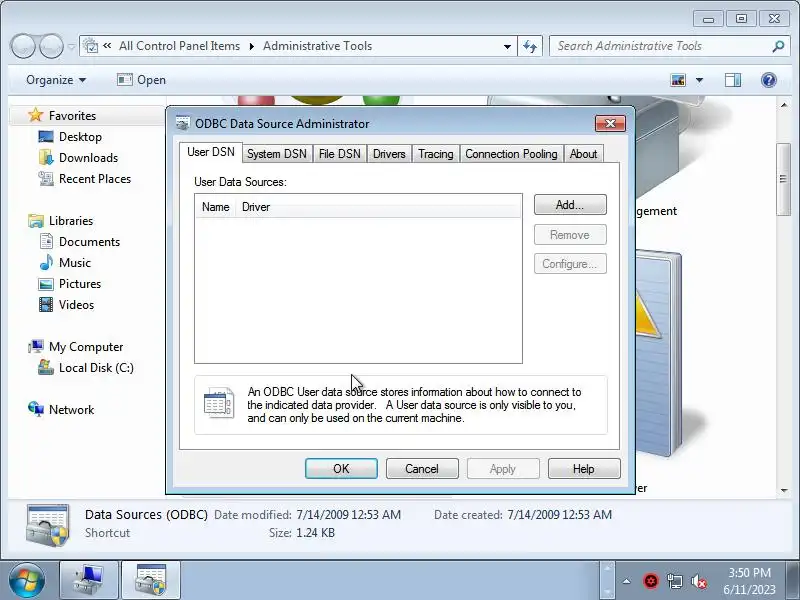Image resolution: width=800 pixels, height=600 pixels.
Task: Click the Music note icon
Action: (46, 262)
